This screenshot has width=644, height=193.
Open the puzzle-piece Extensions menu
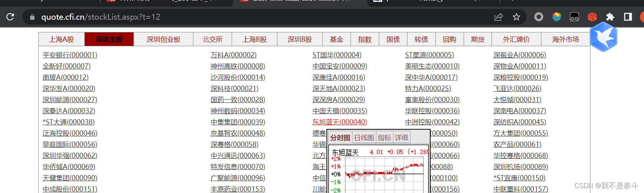pyautogui.click(x=610, y=17)
